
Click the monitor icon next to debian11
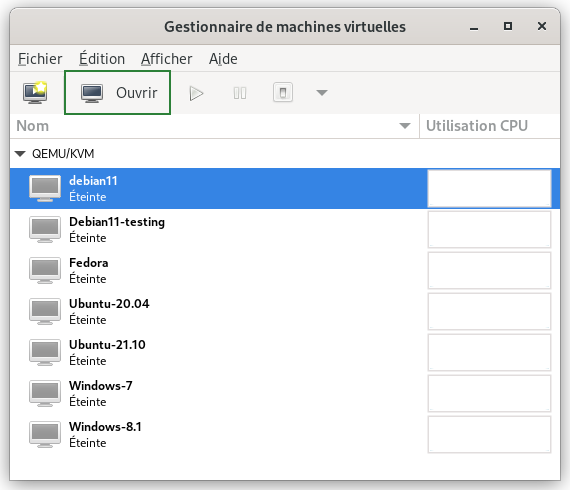coord(45,188)
